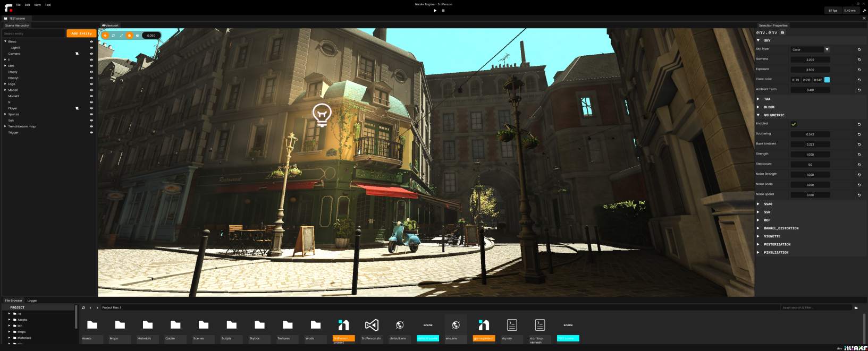This screenshot has height=351, width=868.
Task: Reset the Scattering value
Action: [859, 134]
